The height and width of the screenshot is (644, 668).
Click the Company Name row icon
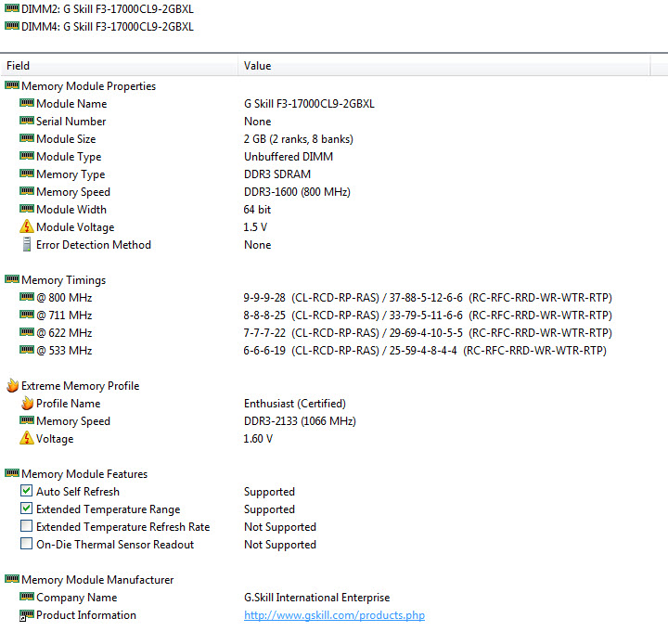pyautogui.click(x=27, y=597)
